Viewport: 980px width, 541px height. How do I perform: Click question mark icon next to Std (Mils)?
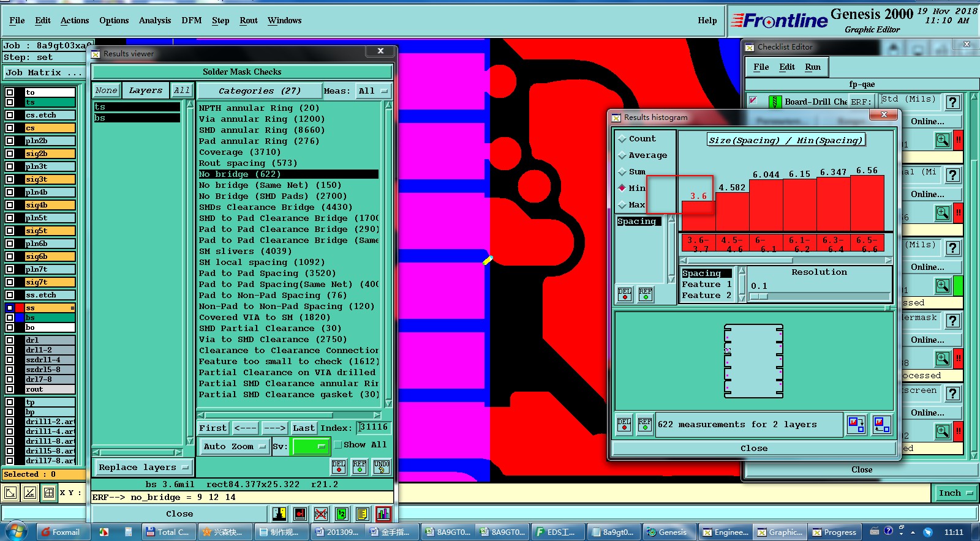(952, 102)
